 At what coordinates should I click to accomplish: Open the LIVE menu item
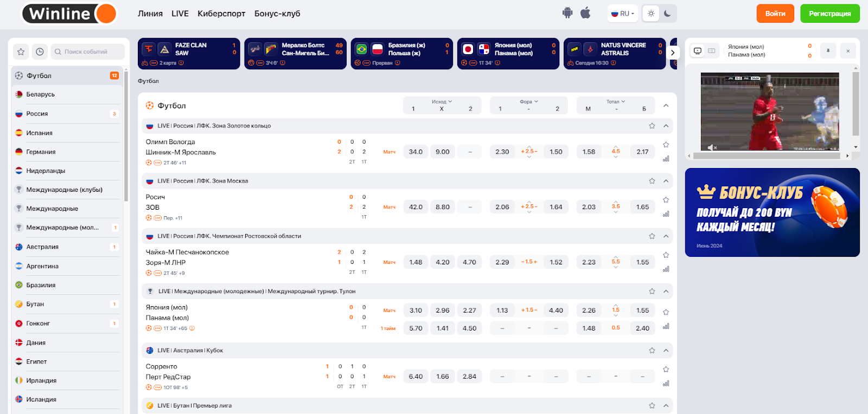tap(180, 14)
